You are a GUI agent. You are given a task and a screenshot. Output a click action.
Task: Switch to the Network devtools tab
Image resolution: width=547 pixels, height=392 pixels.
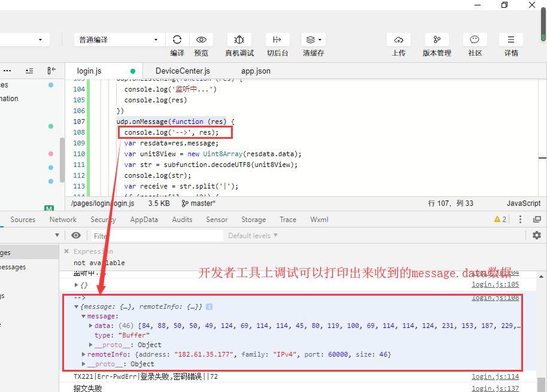[x=63, y=220]
